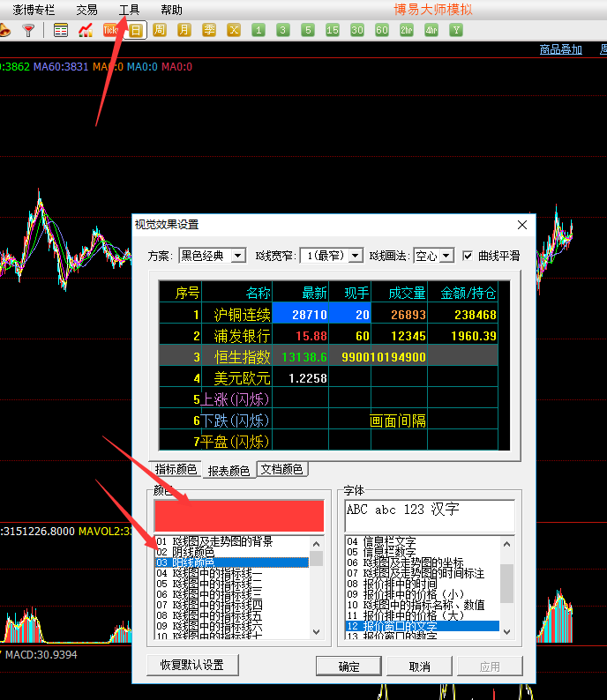The image size is (607, 700).
Task: Select 01 K线图及走势图的背景 in color list
Action: [231, 541]
